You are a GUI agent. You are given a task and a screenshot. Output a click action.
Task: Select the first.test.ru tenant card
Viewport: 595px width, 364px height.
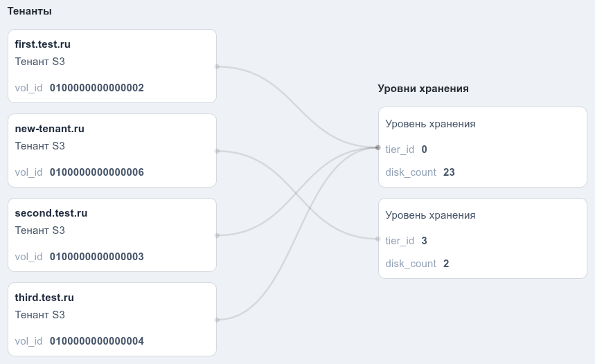tap(112, 66)
